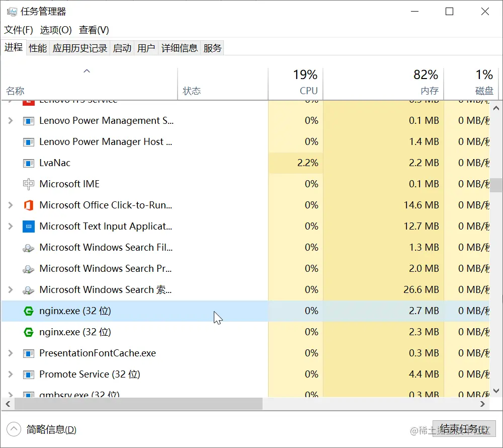The image size is (503, 448).
Task: Click the horizontal scrollbar left arrow
Action: [x=8, y=404]
